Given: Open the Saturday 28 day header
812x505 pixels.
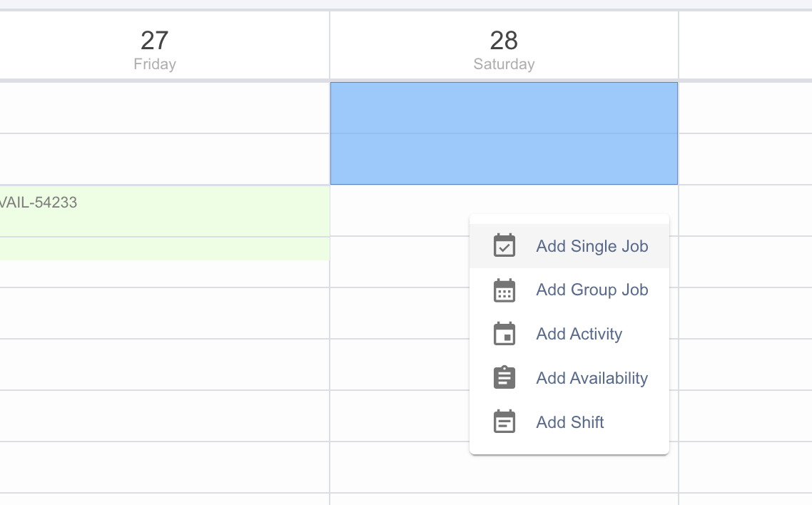Looking at the screenshot, I should coord(504,49).
